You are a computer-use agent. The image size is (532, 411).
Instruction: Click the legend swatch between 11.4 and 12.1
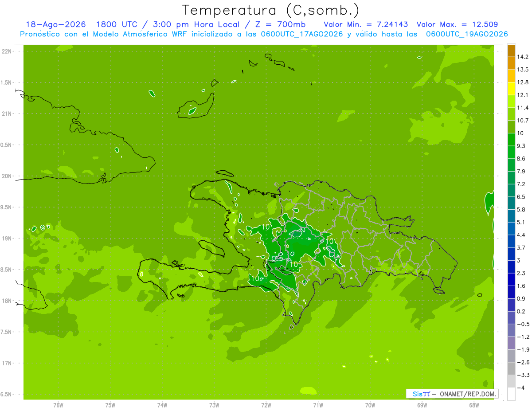(x=511, y=101)
